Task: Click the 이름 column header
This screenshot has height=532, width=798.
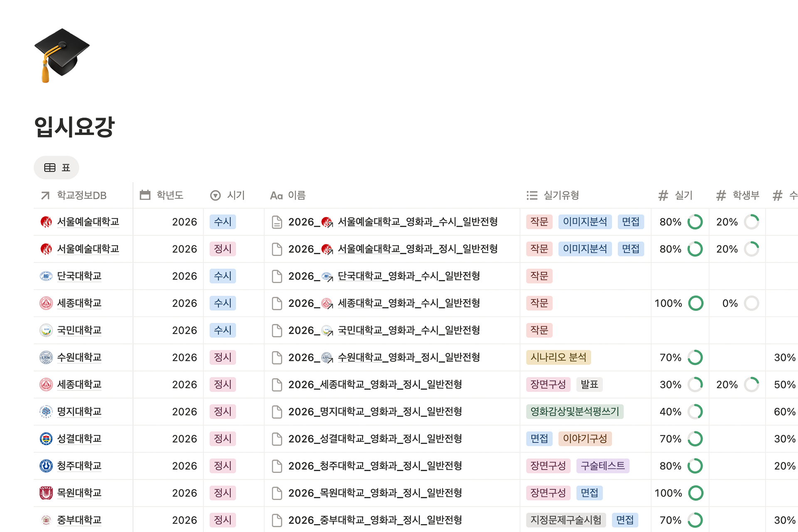Action: coord(288,195)
